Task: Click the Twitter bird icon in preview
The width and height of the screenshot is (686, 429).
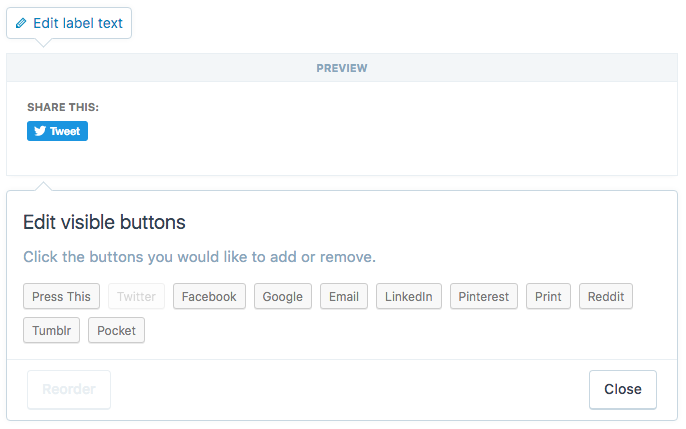Action: point(40,131)
